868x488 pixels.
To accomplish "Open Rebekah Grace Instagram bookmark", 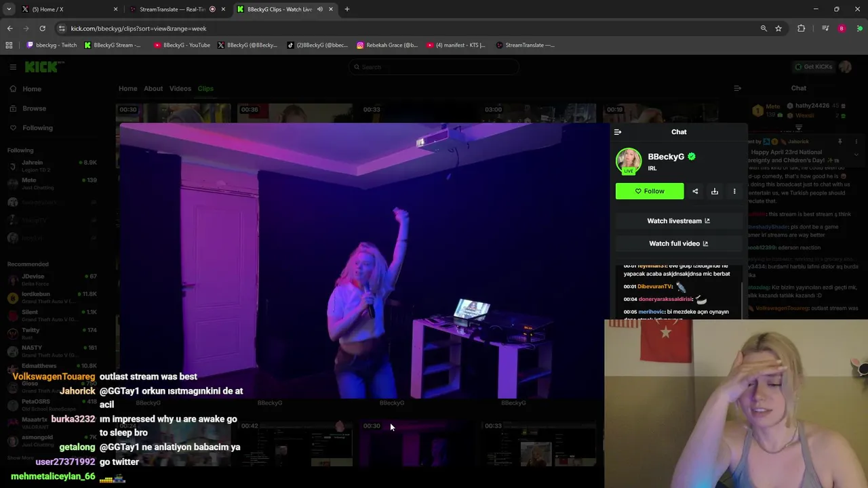I will pyautogui.click(x=387, y=45).
